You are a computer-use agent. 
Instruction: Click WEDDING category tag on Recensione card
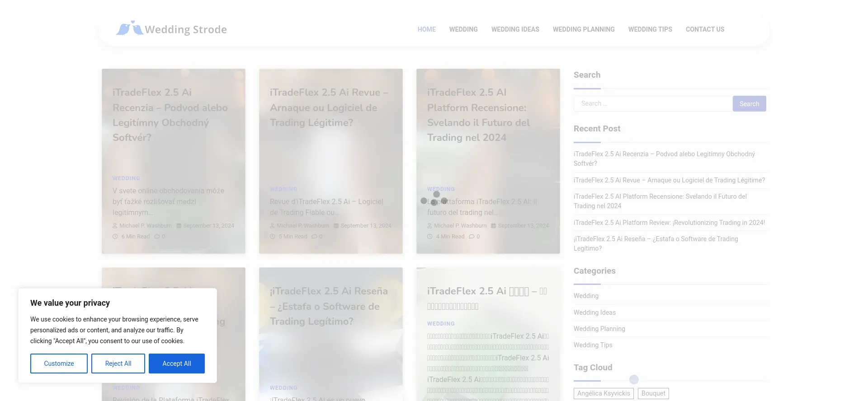tap(441, 189)
